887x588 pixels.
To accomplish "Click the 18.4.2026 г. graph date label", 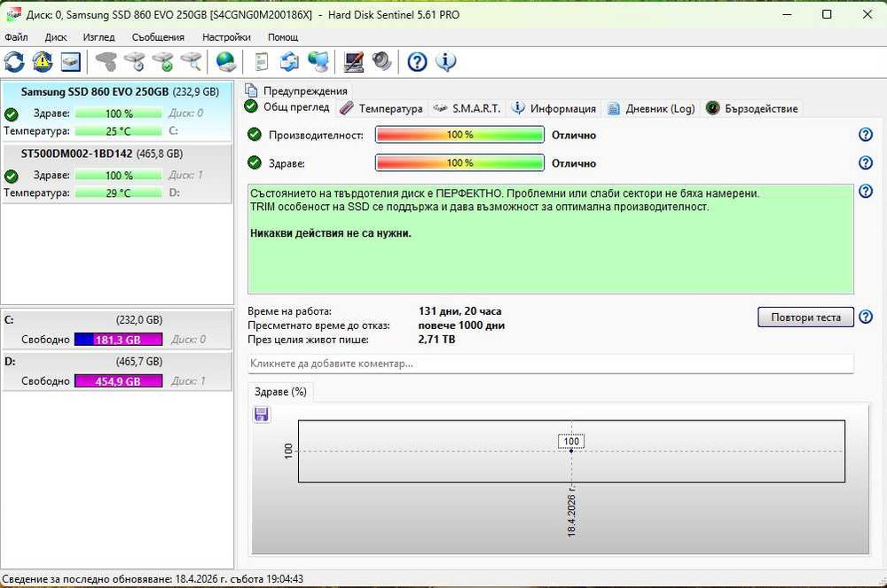I will (571, 510).
